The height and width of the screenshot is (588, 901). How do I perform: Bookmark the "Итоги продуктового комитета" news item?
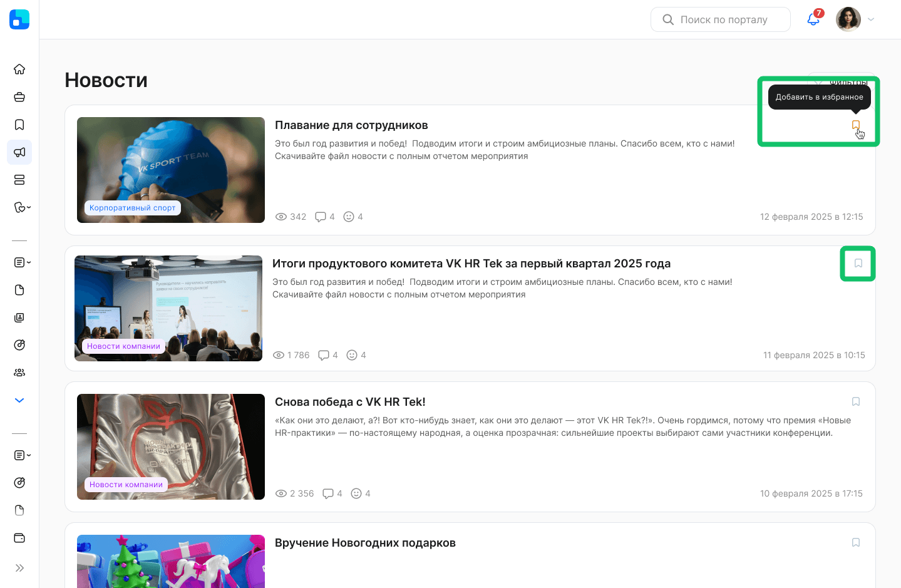tap(858, 264)
